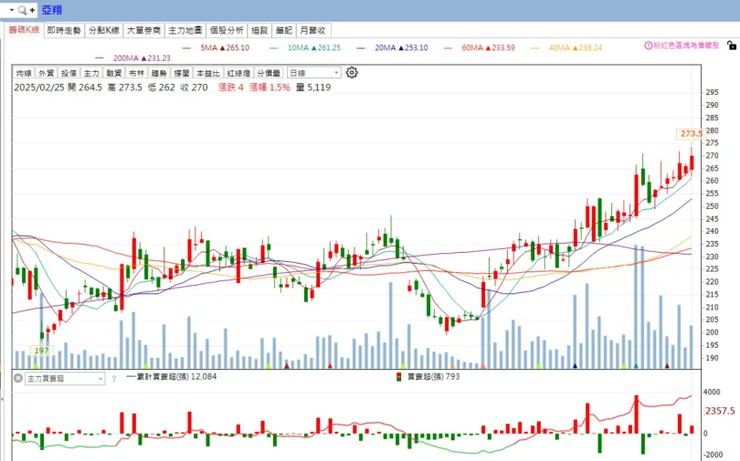The height and width of the screenshot is (461, 740).
Task: Click the 295 price axis label
Action: [712, 92]
